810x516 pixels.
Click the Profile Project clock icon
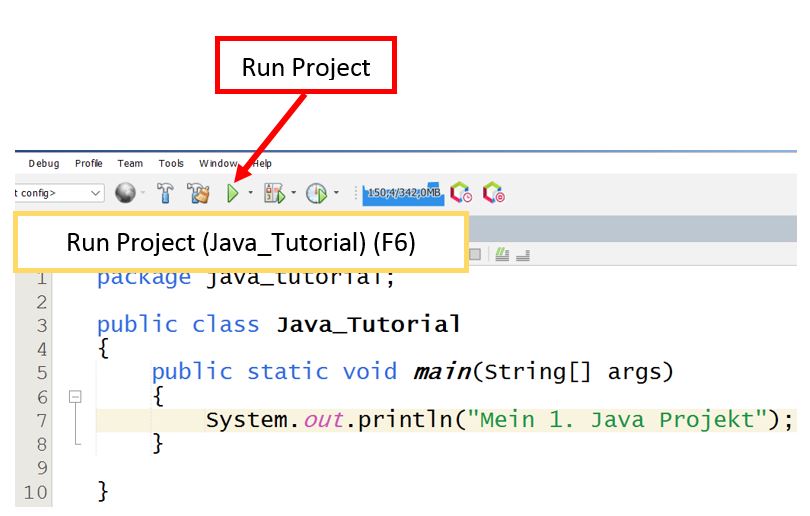pyautogui.click(x=316, y=194)
